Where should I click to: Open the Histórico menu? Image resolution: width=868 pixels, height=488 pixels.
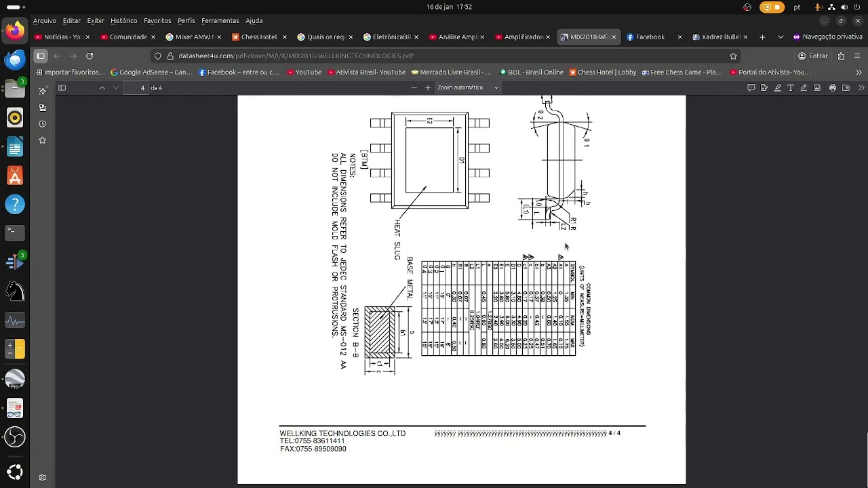click(x=123, y=20)
